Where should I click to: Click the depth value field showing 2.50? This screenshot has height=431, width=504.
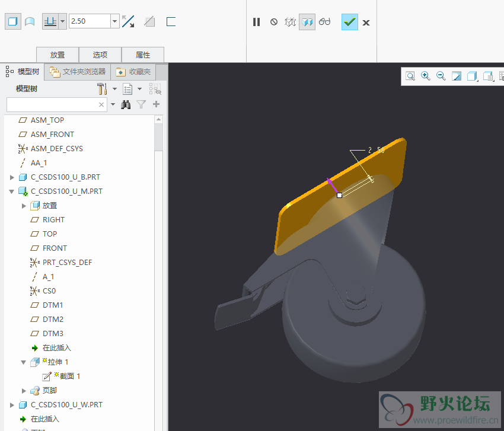tap(90, 21)
